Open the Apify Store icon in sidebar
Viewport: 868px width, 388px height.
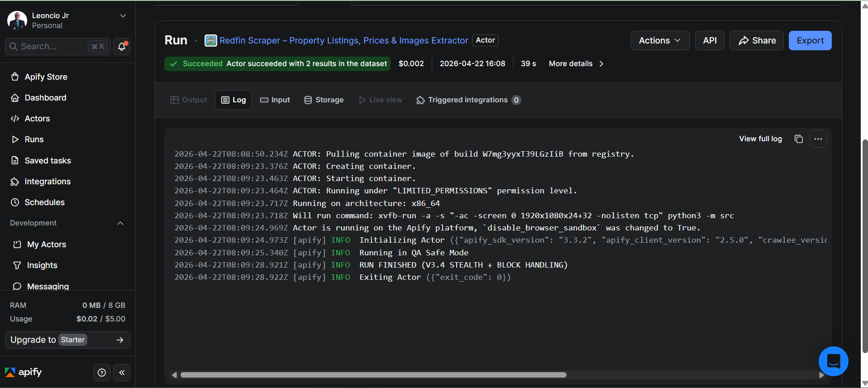click(15, 77)
